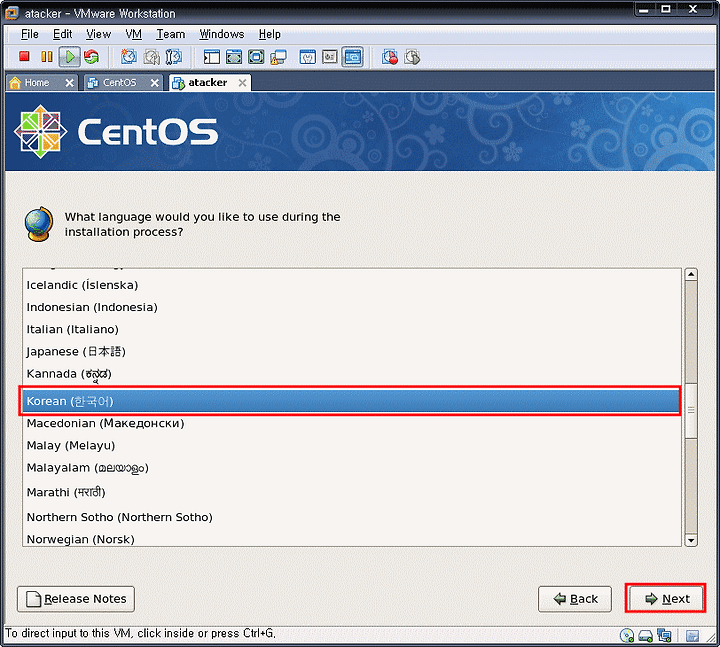Select Italian (Italiano) language

click(x=352, y=329)
